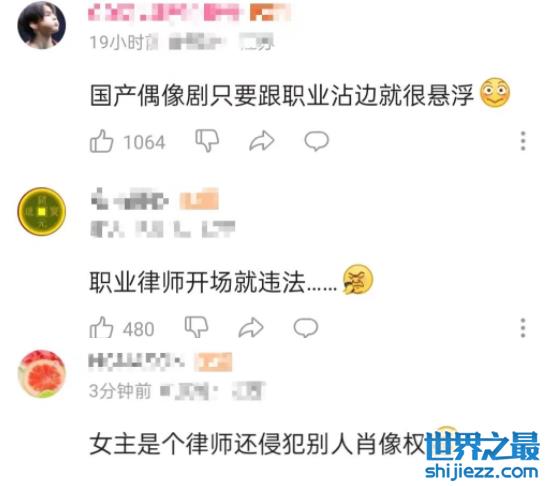The image size is (549, 486).
Task: Like the comment with 480 likes
Action: tap(101, 327)
